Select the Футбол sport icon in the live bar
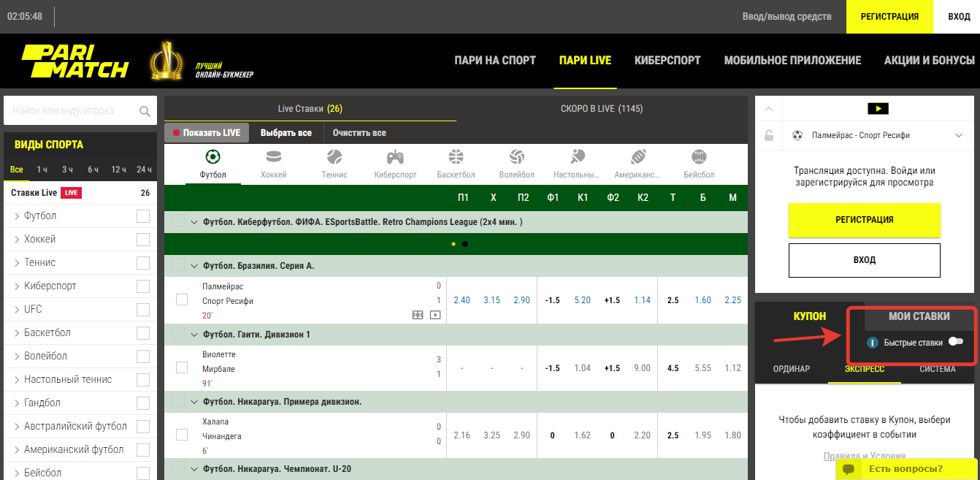 pos(213,156)
